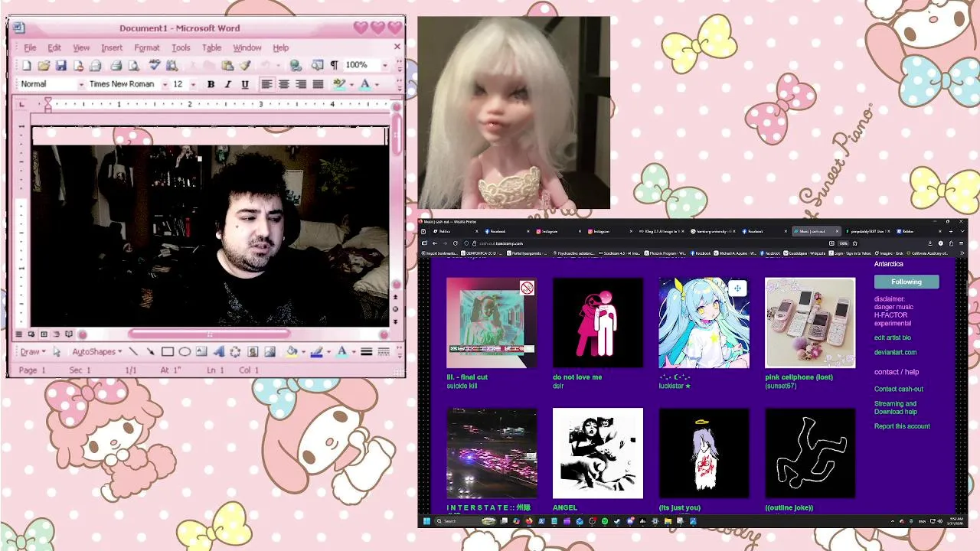
Task: Open the File menu in Word
Action: coord(30,47)
